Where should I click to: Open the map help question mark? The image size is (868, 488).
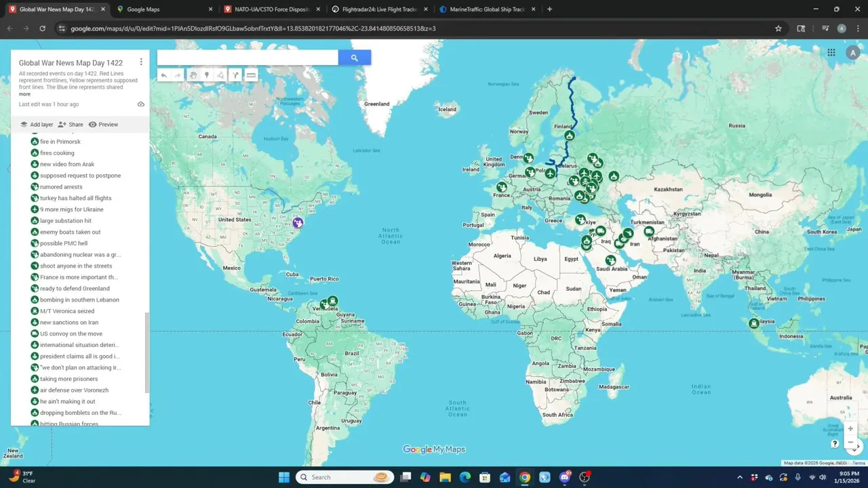pos(835,444)
